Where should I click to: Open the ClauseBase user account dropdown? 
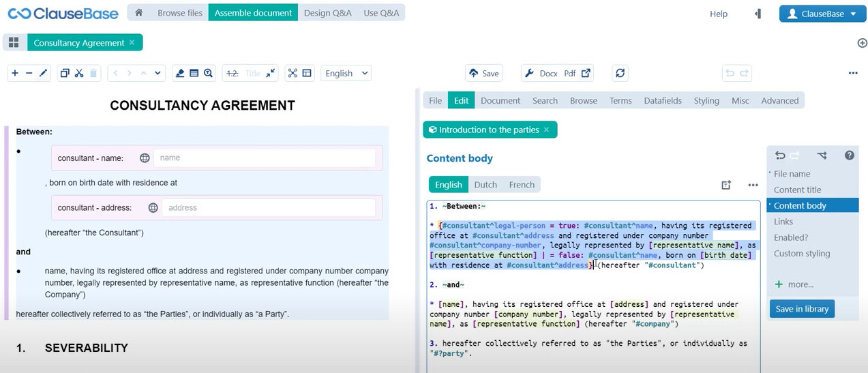822,14
